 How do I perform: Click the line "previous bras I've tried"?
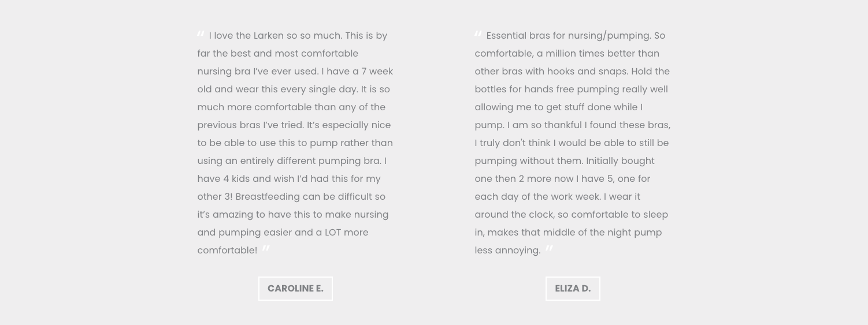[294, 125]
